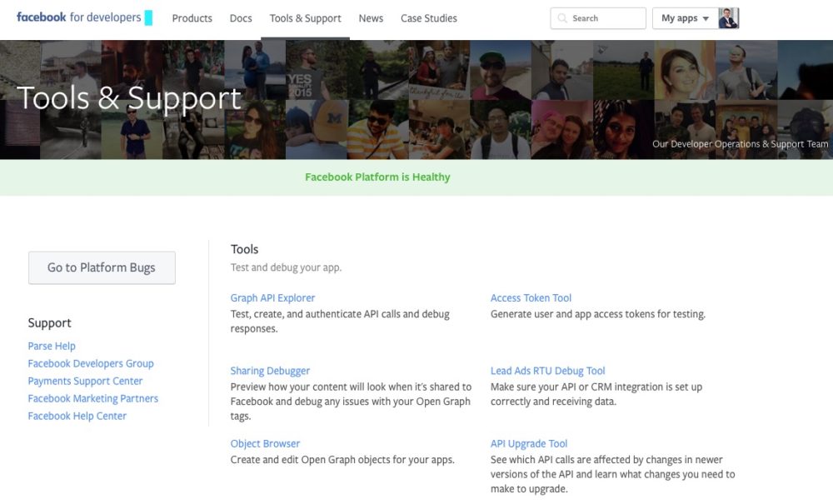Image resolution: width=833 pixels, height=504 pixels.
Task: Click the 'Create and edit Open Graph objects' description
Action: pyautogui.click(x=342, y=459)
